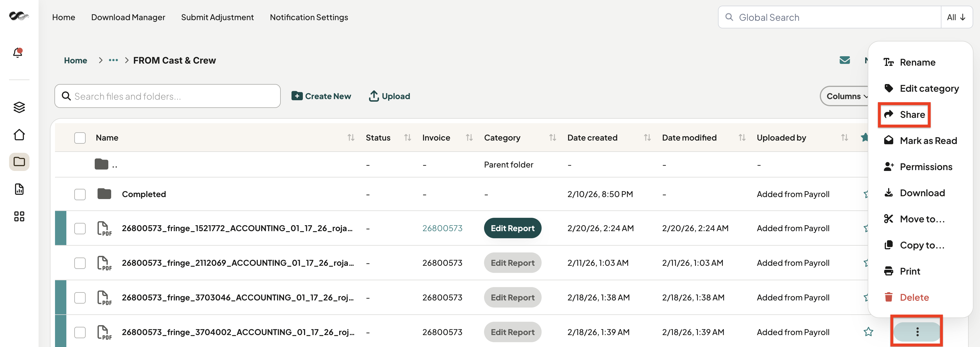Click Edit Report for fringe_3704002

(512, 332)
